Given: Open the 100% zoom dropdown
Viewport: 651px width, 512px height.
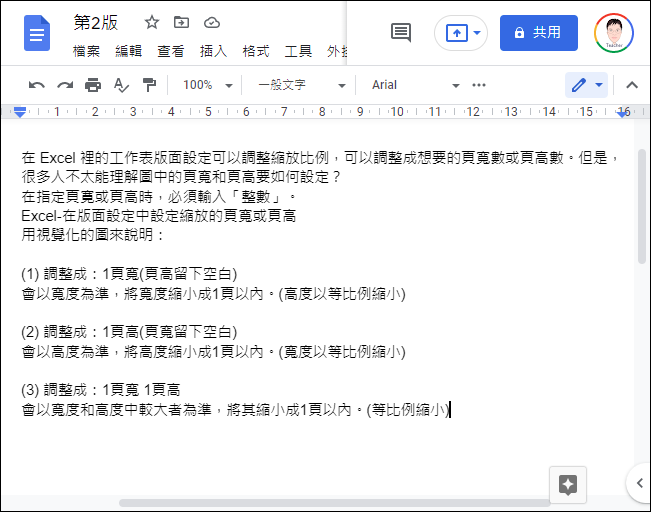Looking at the screenshot, I should pos(207,85).
